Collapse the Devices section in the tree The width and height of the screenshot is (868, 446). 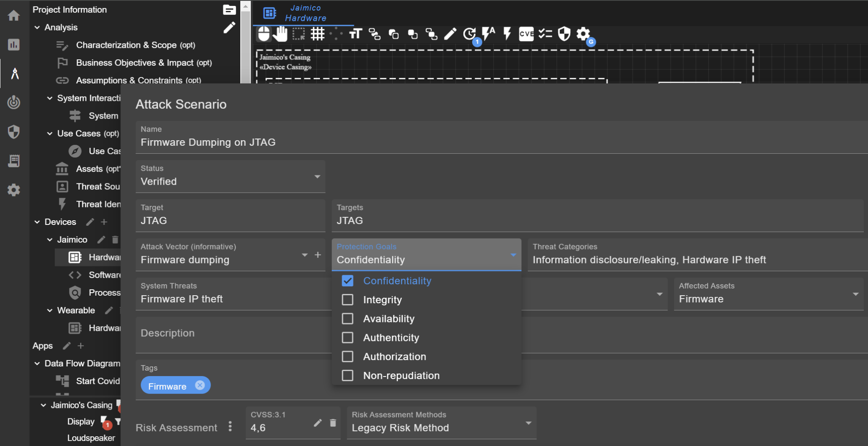tap(37, 222)
